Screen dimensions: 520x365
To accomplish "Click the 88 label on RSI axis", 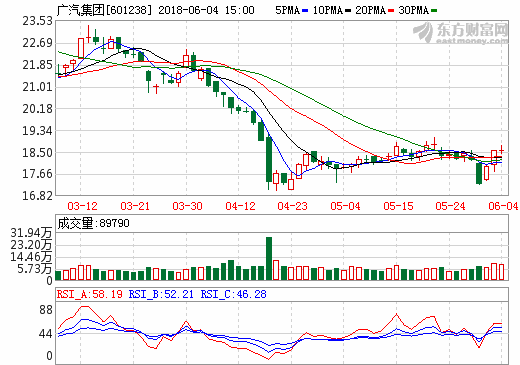I will (x=46, y=310).
